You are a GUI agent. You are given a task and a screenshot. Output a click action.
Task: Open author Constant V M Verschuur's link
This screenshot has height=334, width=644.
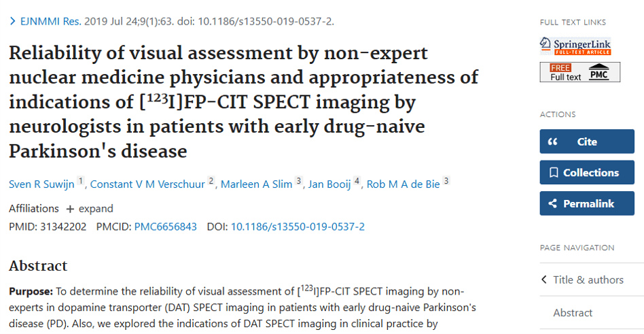147,184
